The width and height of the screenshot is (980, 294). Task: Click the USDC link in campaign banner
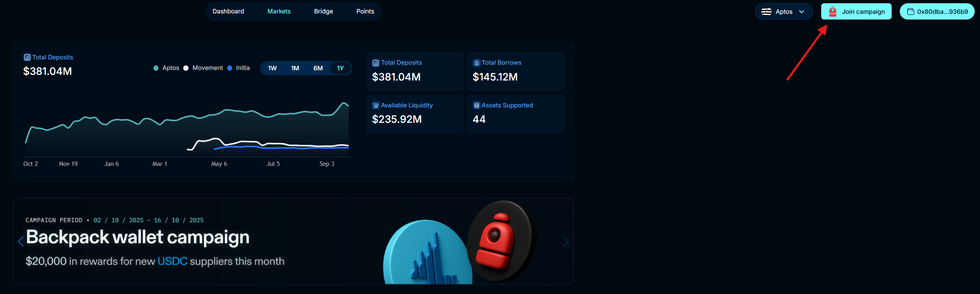point(172,261)
